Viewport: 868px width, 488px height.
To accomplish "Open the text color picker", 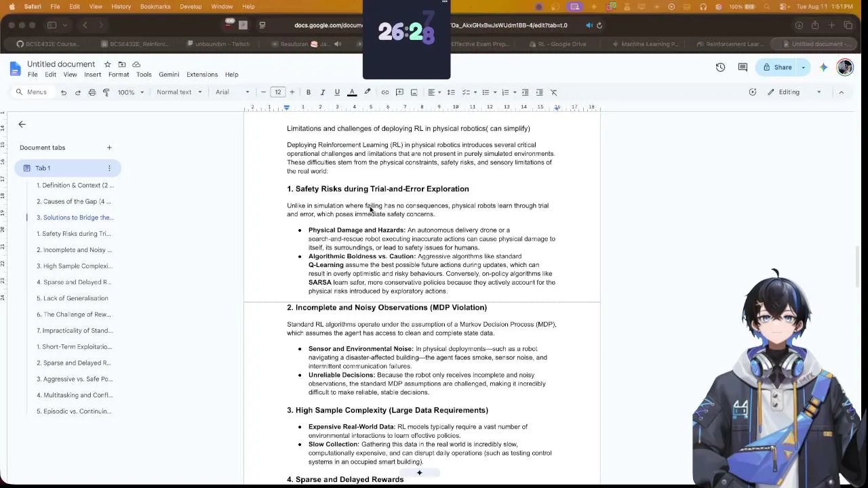I will 352,92.
